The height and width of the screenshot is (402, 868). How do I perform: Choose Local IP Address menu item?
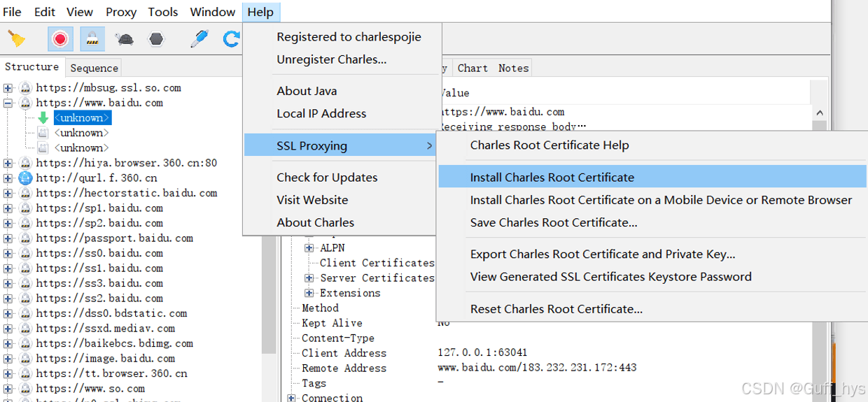[321, 113]
